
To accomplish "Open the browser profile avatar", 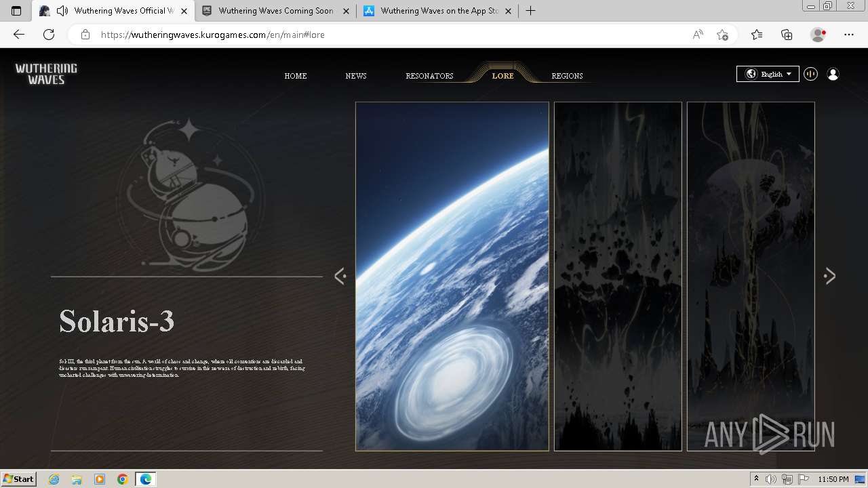I will pyautogui.click(x=818, y=35).
